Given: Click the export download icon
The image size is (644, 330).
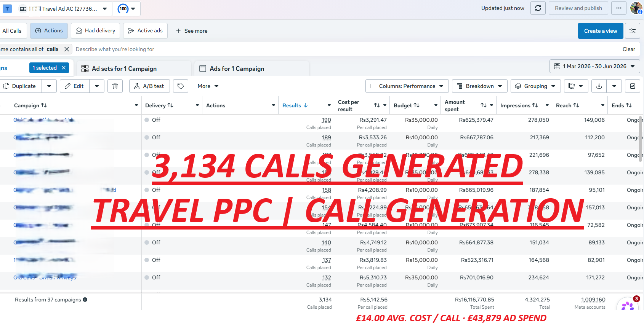Looking at the screenshot, I should [x=599, y=86].
